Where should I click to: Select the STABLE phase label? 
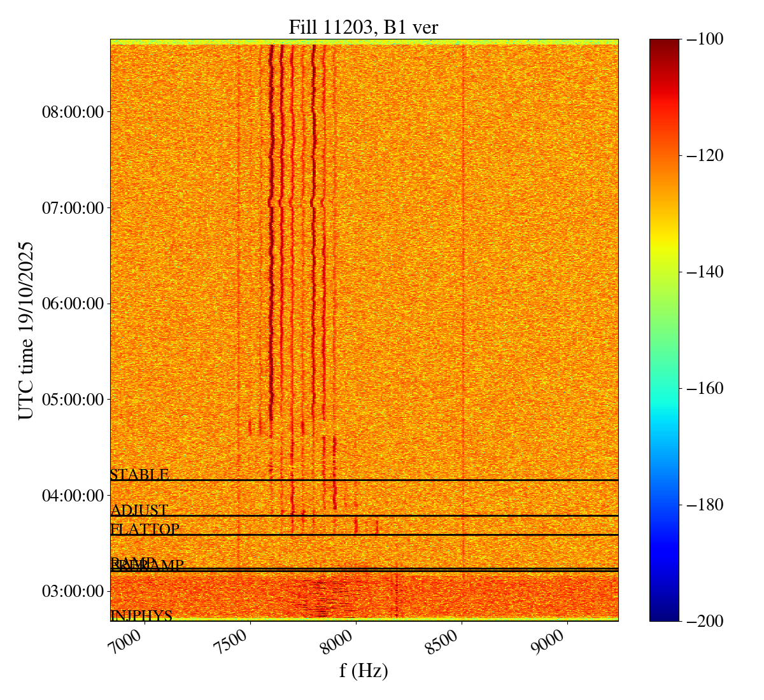coord(139,475)
